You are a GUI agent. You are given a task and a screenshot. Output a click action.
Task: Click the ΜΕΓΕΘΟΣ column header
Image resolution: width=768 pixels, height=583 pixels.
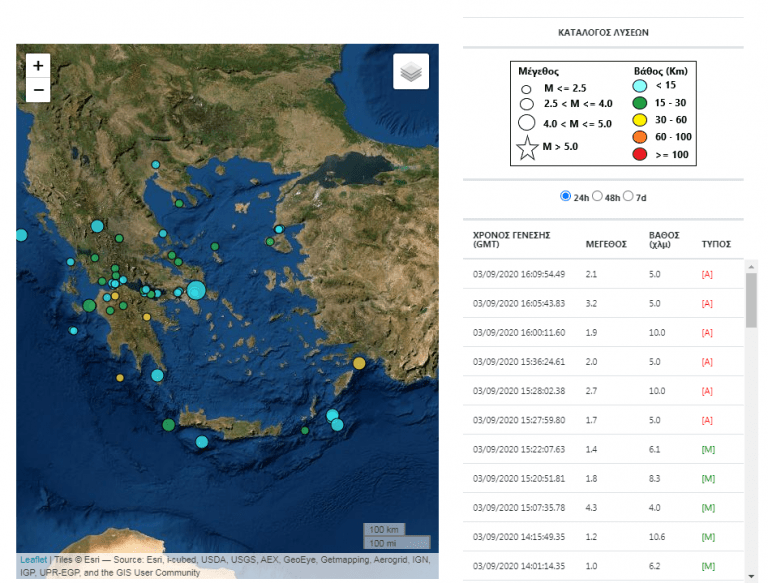click(606, 244)
